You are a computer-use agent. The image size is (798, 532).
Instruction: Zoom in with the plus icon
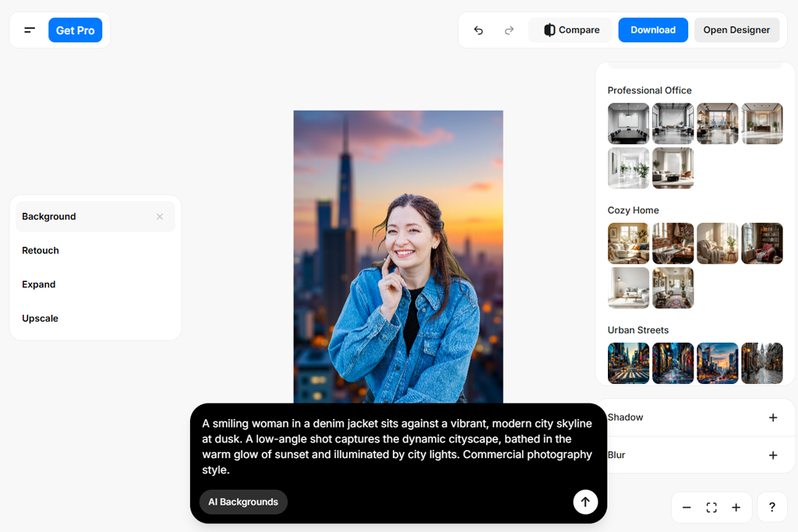(736, 508)
